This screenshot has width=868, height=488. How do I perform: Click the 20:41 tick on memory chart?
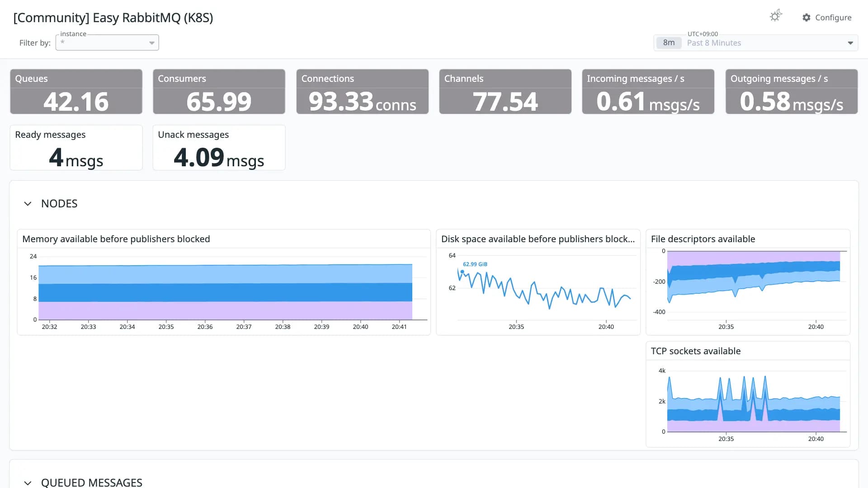point(399,327)
